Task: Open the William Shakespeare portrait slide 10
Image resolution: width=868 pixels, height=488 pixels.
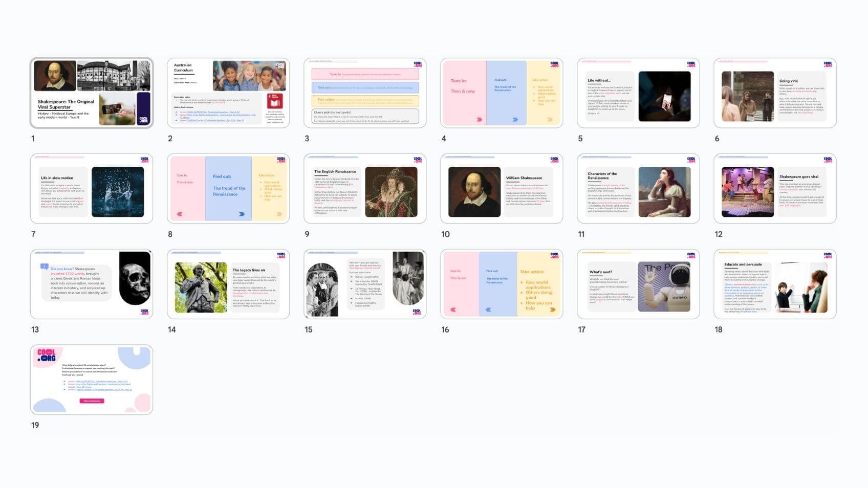Action: [x=502, y=188]
